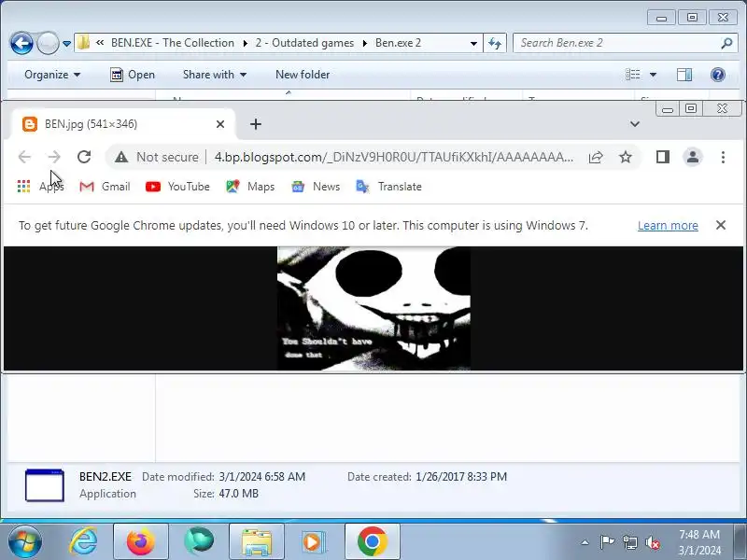
Task: Change Explorer view icon
Action: point(633,75)
